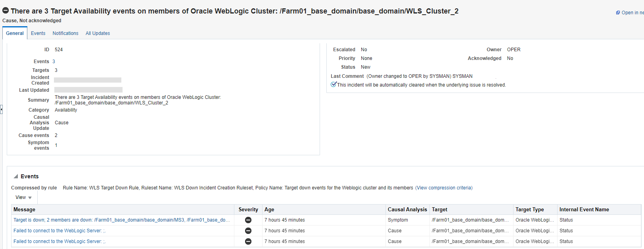Click the auto-clear checkmark icon
The image size is (644, 249).
coord(333,84)
